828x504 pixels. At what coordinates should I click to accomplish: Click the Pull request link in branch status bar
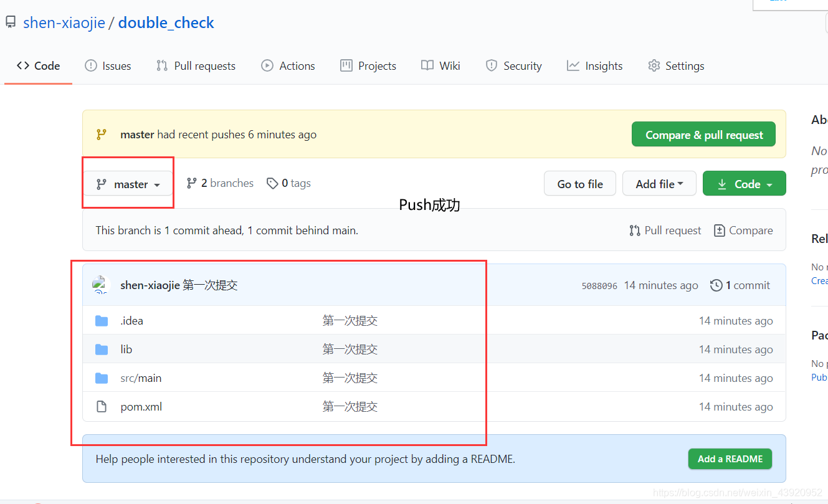click(665, 231)
